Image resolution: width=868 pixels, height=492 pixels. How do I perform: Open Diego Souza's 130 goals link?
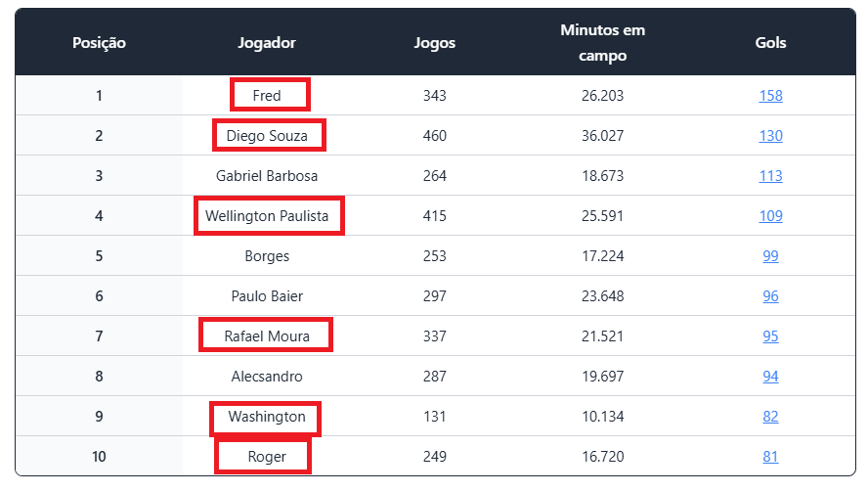click(x=770, y=136)
